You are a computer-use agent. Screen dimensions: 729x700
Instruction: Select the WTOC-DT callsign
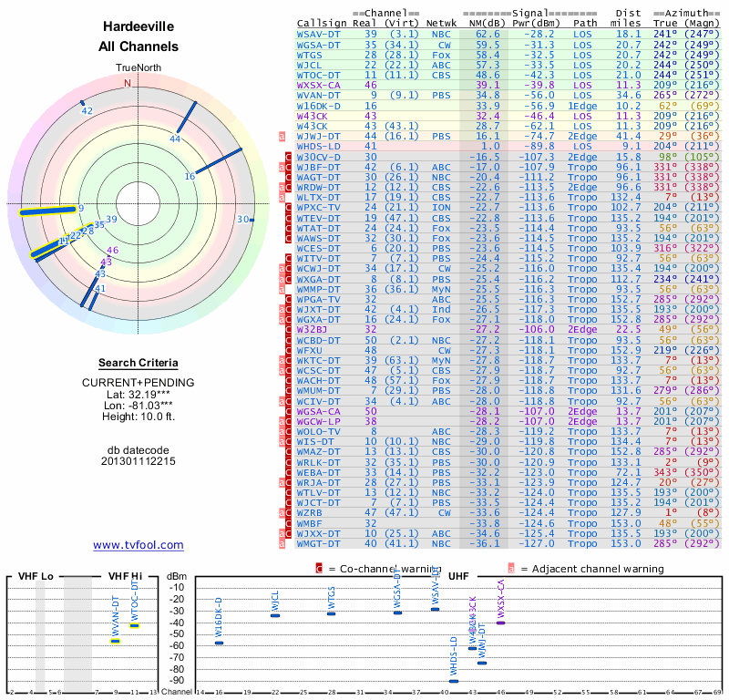pyautogui.click(x=318, y=76)
